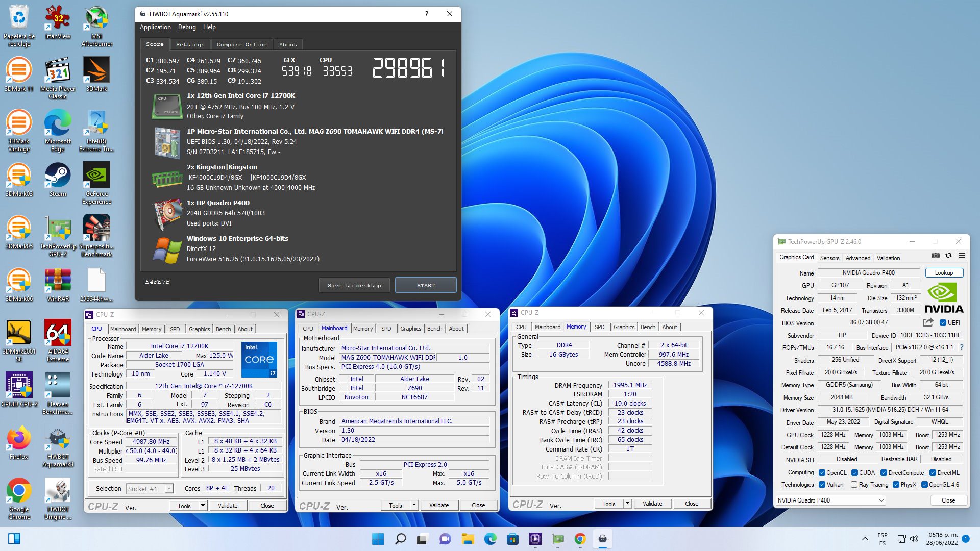Click Validate in CPU-Z Memory window
Viewport: 980px width, 551px height.
click(652, 504)
